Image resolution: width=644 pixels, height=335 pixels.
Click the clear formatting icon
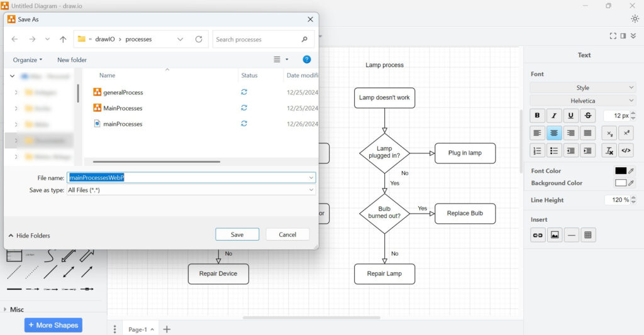click(x=609, y=150)
